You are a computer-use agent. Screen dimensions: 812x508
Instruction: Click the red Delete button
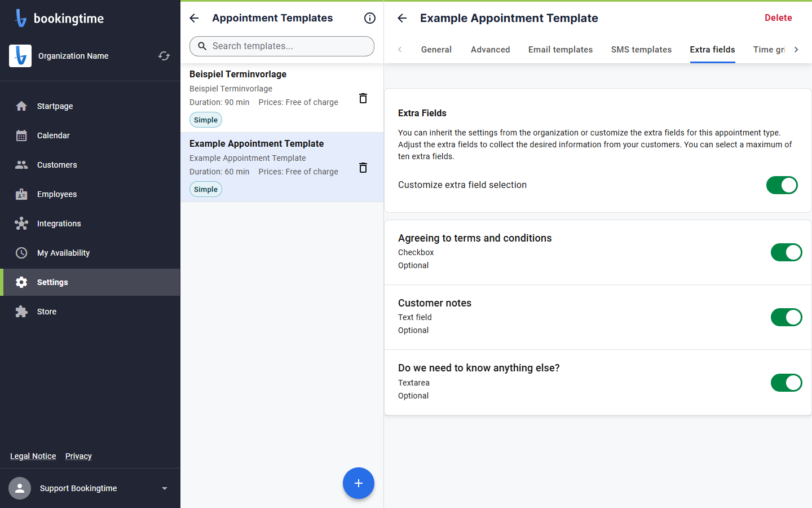coord(778,18)
